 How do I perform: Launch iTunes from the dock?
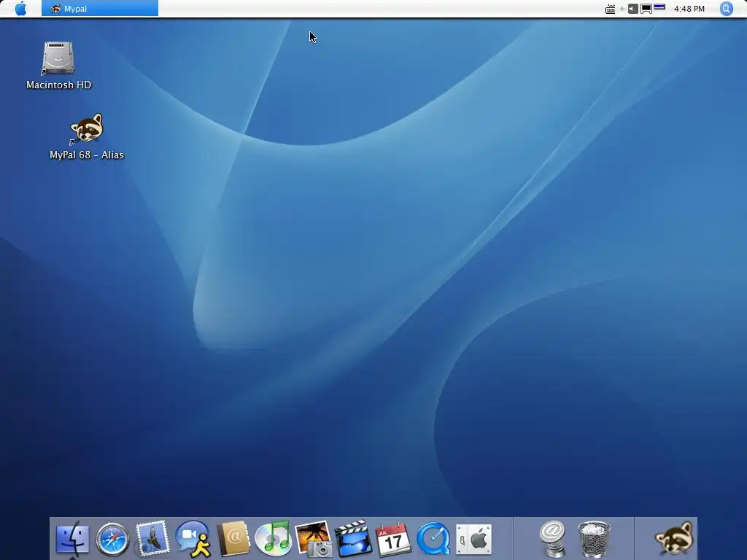[273, 539]
